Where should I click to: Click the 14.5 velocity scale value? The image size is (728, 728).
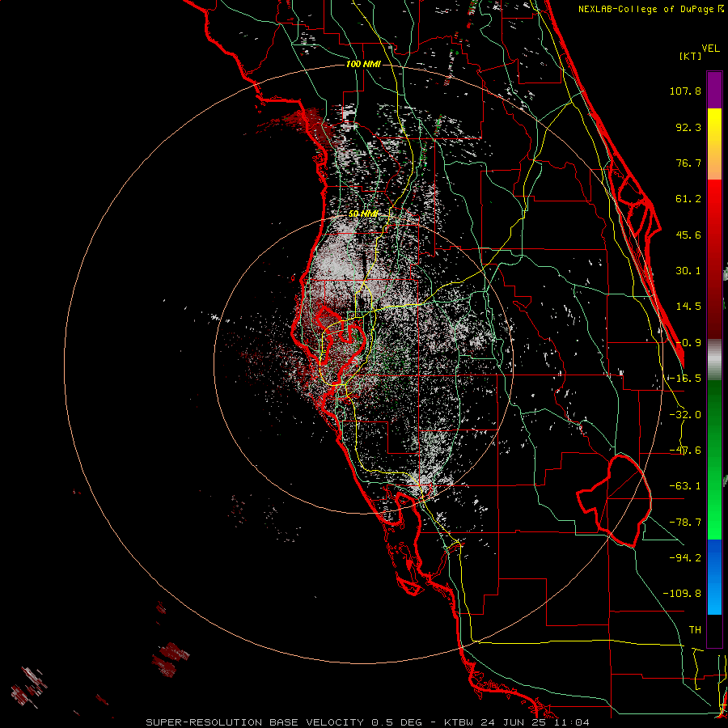688,307
